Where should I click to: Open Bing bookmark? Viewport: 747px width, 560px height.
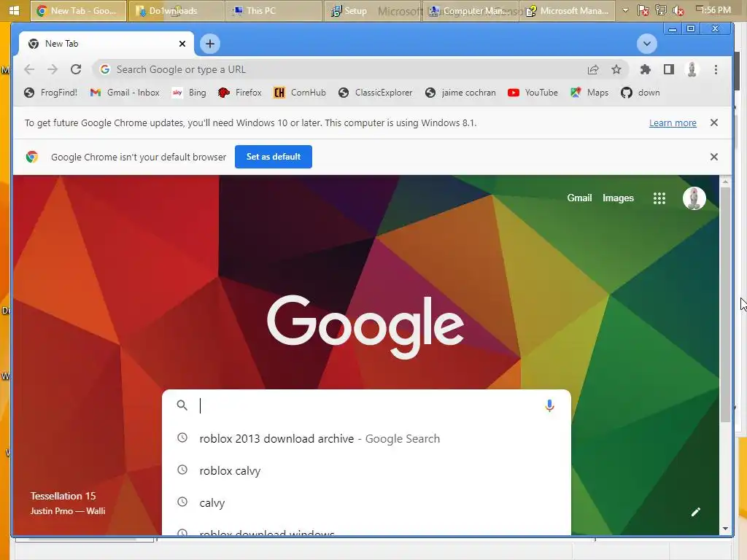[x=189, y=93]
